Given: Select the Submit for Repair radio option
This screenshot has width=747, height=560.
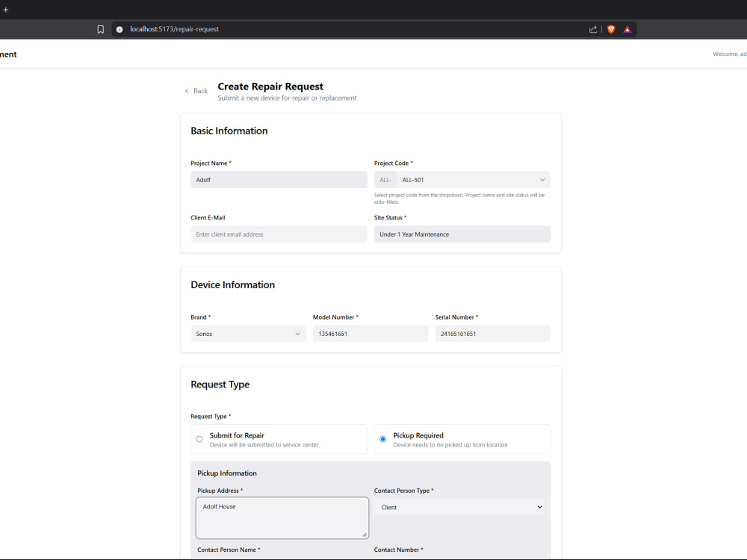Looking at the screenshot, I should click(x=199, y=439).
